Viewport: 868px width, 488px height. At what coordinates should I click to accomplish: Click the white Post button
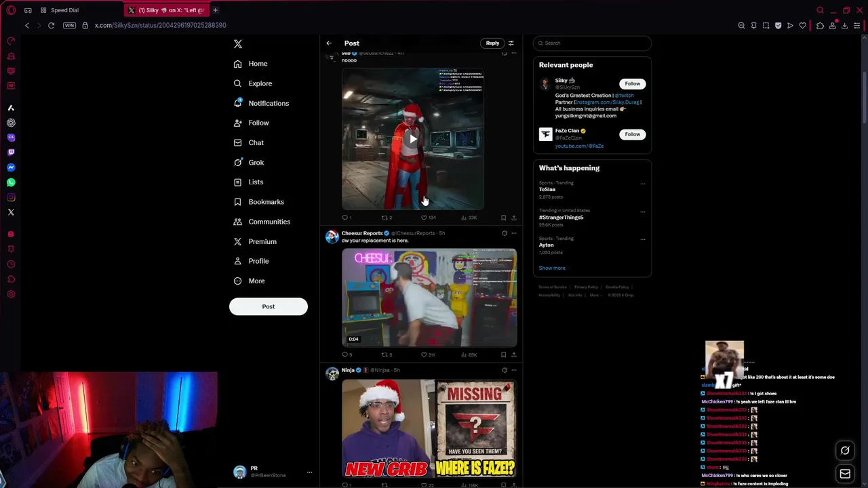[x=269, y=306]
